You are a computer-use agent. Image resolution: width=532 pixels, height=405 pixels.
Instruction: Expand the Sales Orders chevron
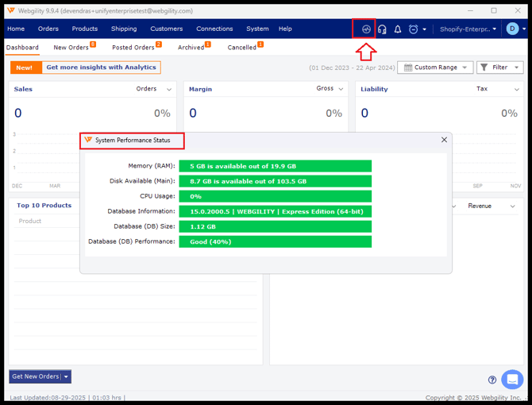click(x=168, y=90)
